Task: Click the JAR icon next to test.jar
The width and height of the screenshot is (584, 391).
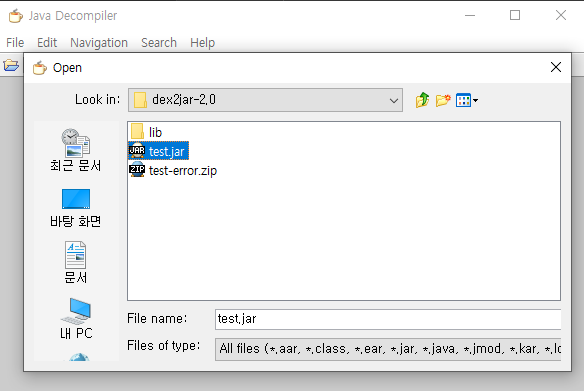Action: click(x=137, y=150)
